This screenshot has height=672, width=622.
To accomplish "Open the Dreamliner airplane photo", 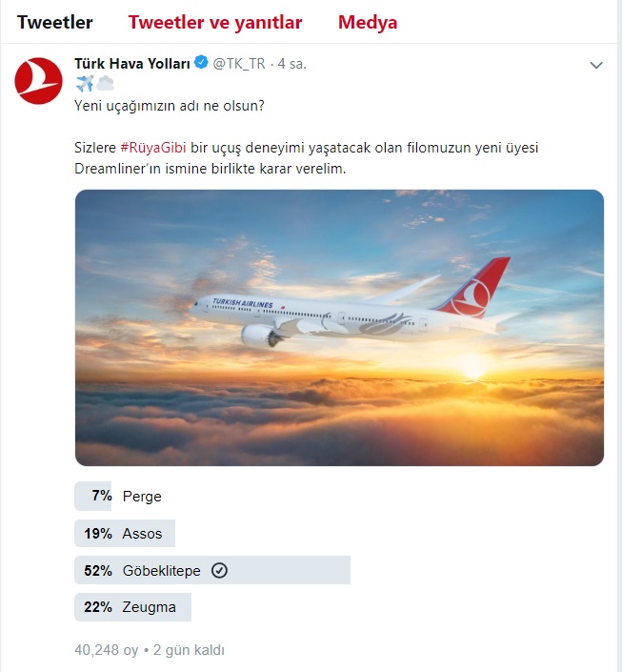I will tap(339, 328).
